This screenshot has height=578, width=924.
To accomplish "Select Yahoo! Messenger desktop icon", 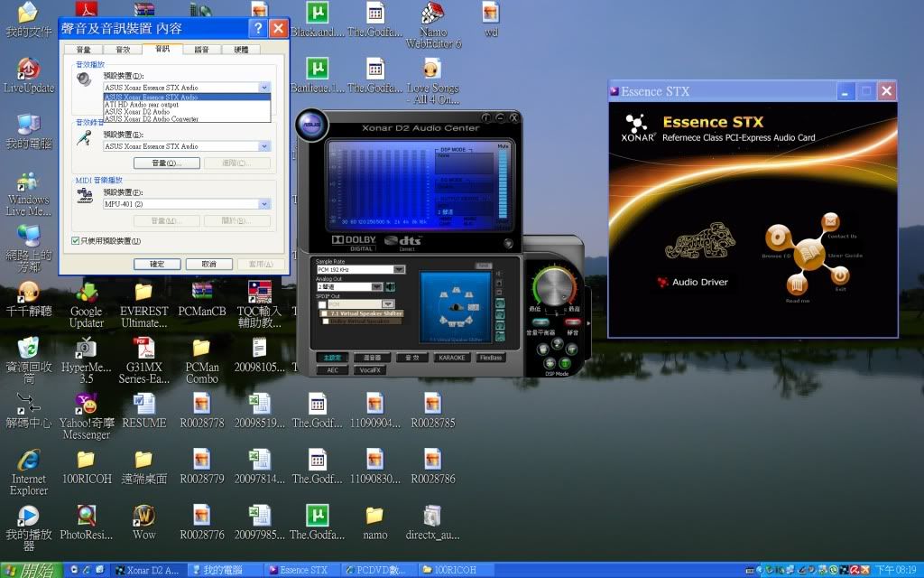I will [x=86, y=416].
